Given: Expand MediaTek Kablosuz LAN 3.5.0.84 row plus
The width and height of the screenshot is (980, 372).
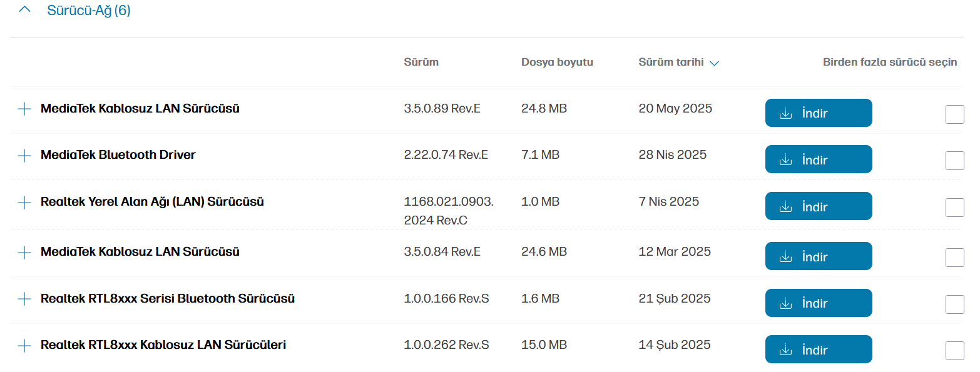Looking at the screenshot, I should coord(24,252).
